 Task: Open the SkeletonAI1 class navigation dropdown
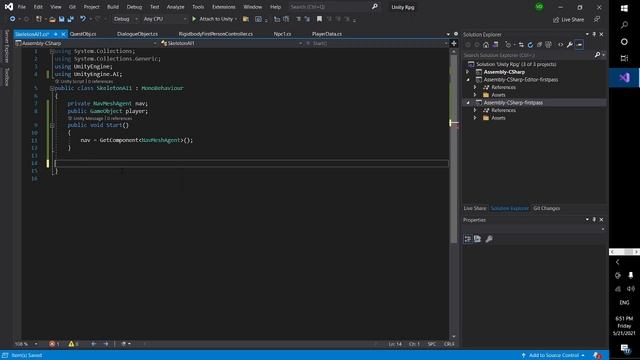click(x=231, y=43)
